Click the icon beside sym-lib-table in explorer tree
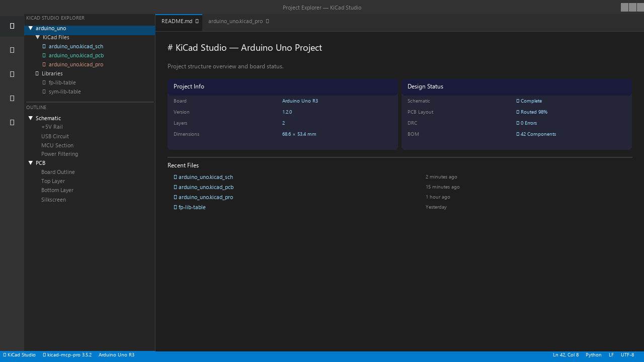Image resolution: width=644 pixels, height=362 pixels. pos(44,92)
